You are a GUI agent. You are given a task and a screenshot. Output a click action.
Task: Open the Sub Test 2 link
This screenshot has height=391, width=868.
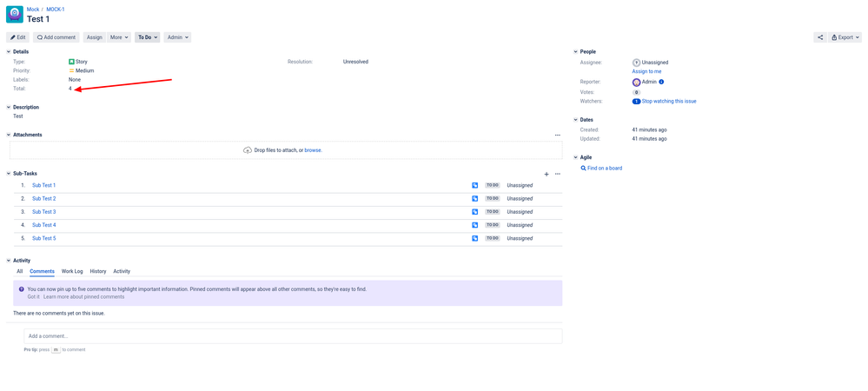coord(43,199)
